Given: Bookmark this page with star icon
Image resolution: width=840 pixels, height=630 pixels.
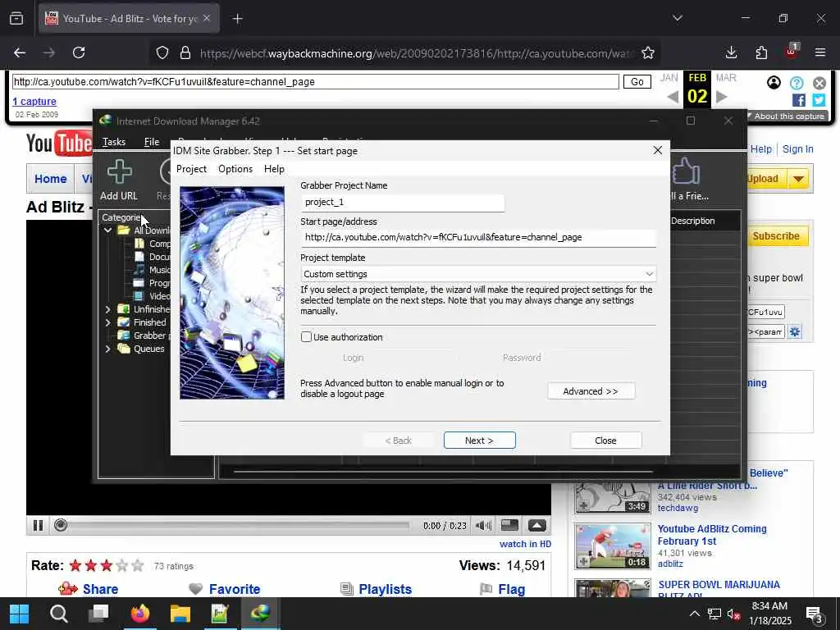Looking at the screenshot, I should point(648,52).
